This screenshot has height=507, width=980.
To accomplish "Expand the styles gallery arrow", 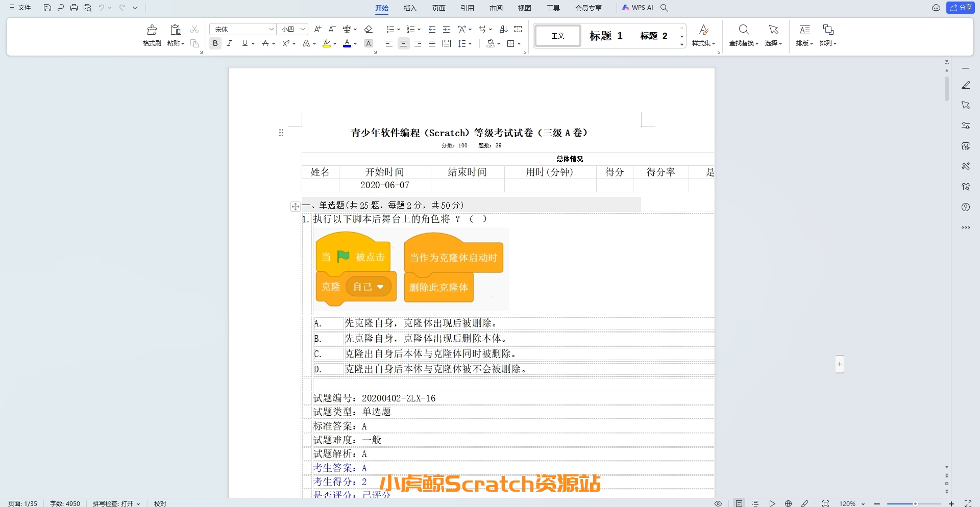I will pyautogui.click(x=682, y=44).
